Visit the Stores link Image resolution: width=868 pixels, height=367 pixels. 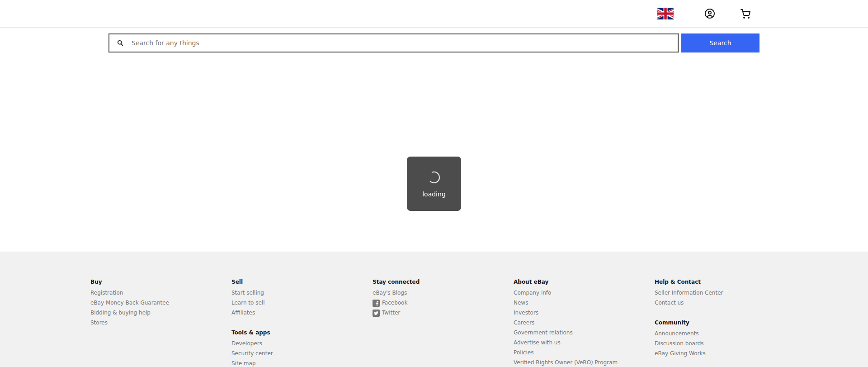(x=99, y=323)
